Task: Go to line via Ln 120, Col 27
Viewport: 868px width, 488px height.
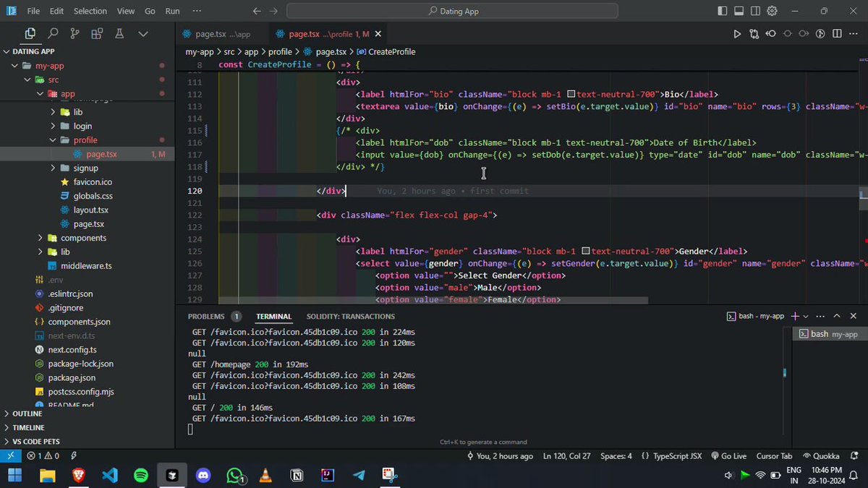Action: (566, 455)
